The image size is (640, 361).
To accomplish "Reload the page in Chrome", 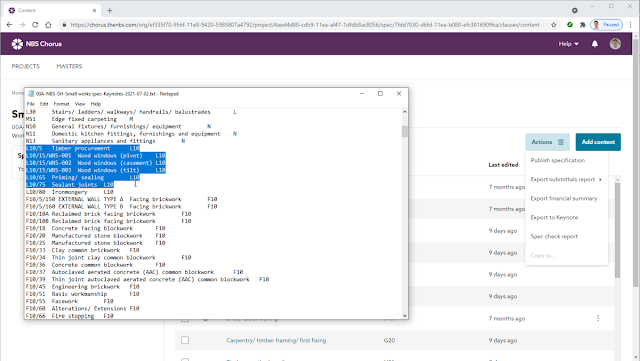I will click(35, 25).
